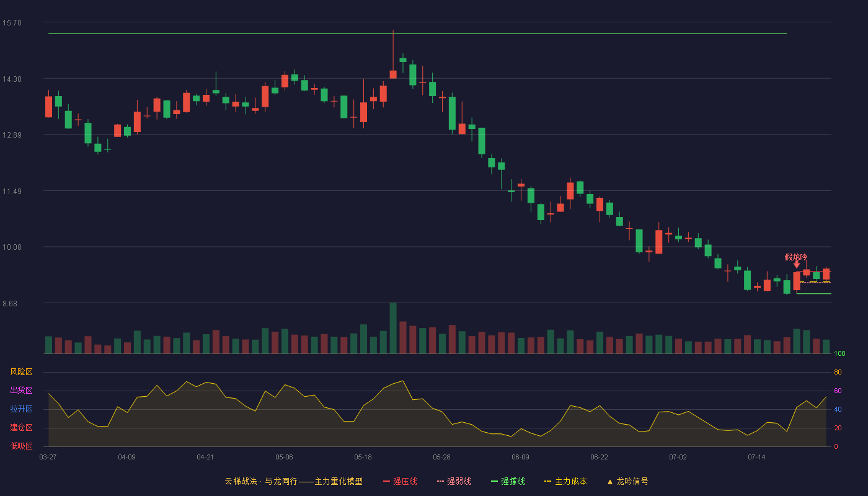The width and height of the screenshot is (868, 496).
Task: Toggle the 强弱线 legend series
Action: [x=454, y=481]
